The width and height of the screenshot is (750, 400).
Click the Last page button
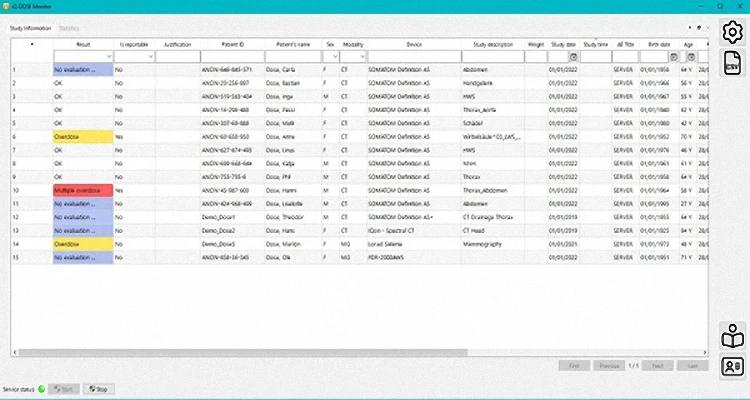[689, 366]
